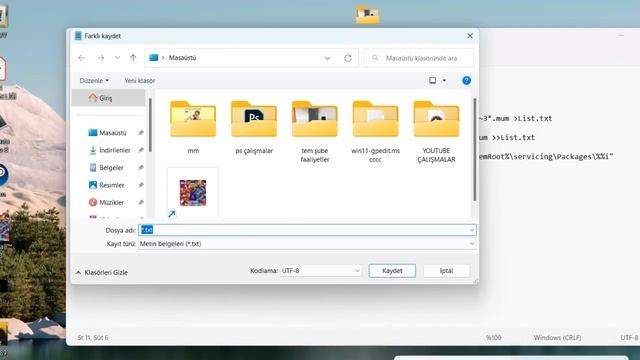
Task: Cancel with the İptal button
Action: coord(446,271)
